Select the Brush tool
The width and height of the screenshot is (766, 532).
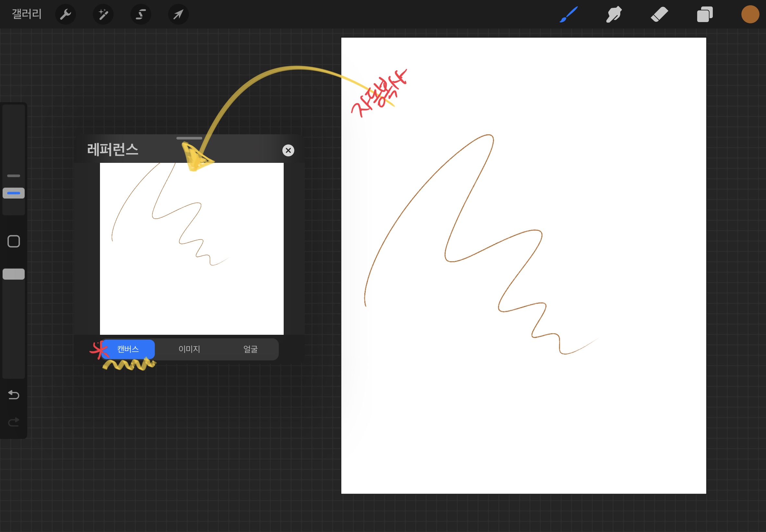coord(569,14)
